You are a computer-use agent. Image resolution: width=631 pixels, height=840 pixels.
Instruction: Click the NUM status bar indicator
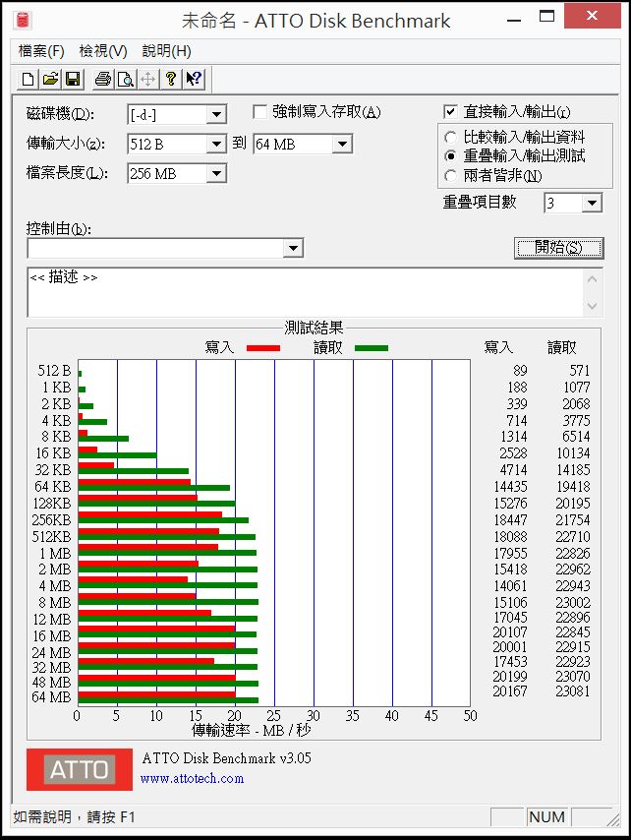click(x=547, y=817)
